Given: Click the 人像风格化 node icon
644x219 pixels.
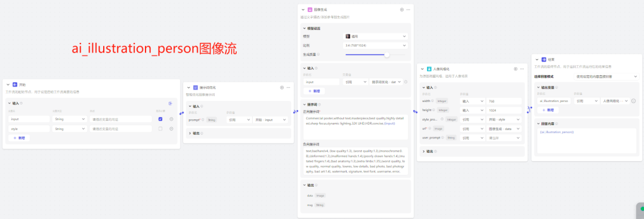Looking at the screenshot, I should [429, 69].
